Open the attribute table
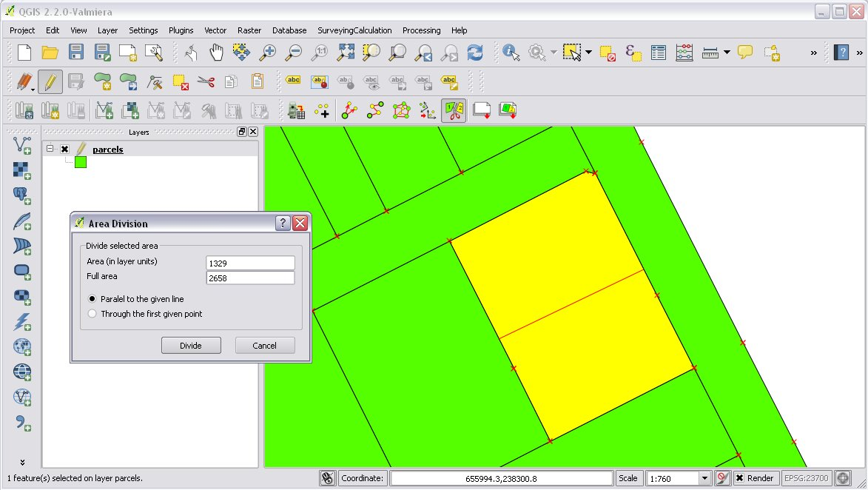The height and width of the screenshot is (490, 868). pos(658,53)
